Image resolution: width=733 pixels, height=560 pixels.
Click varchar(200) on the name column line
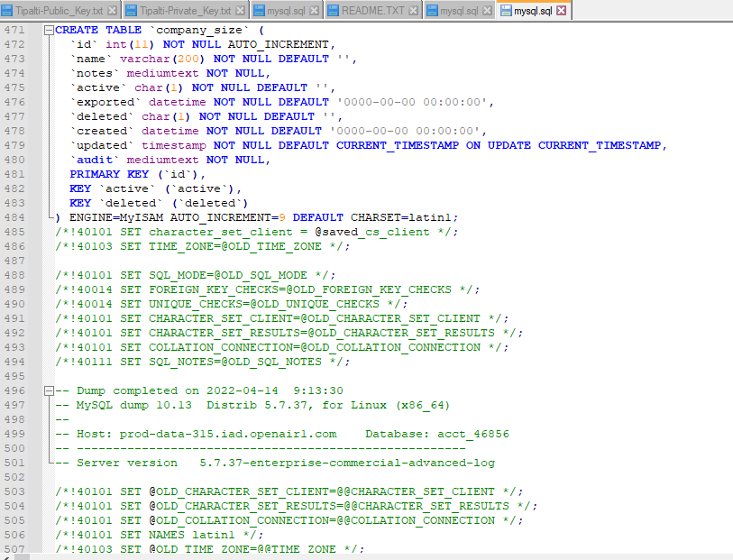pyautogui.click(x=162, y=59)
